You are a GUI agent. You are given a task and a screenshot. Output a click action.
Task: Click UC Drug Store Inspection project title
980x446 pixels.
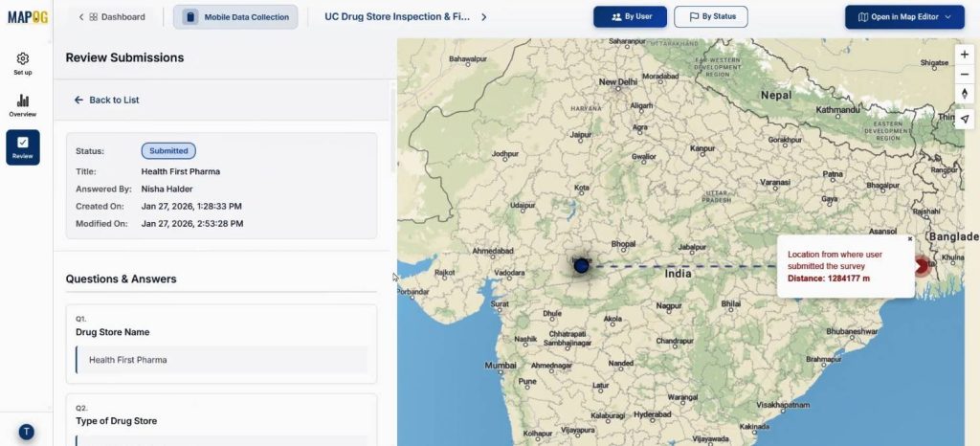click(x=397, y=17)
